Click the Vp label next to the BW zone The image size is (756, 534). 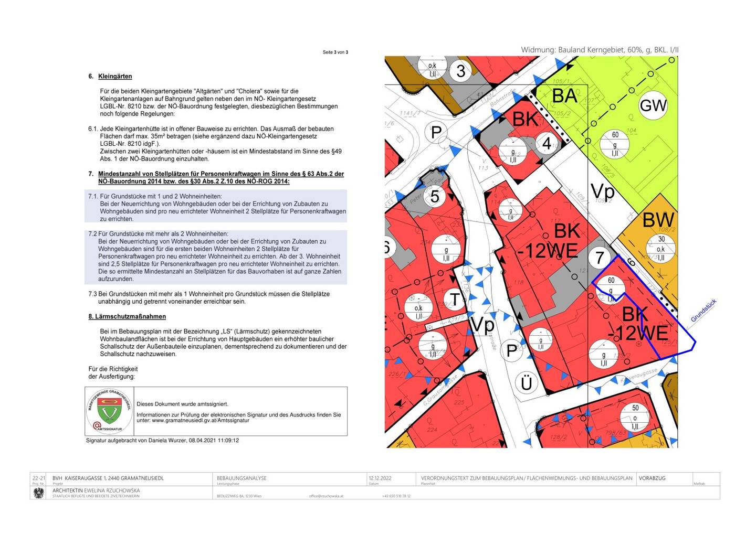603,191
